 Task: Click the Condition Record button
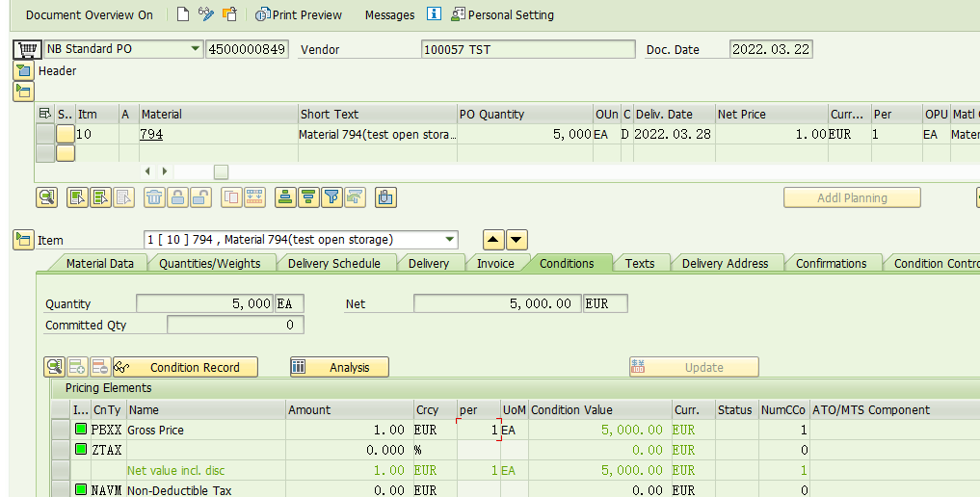coord(186,367)
